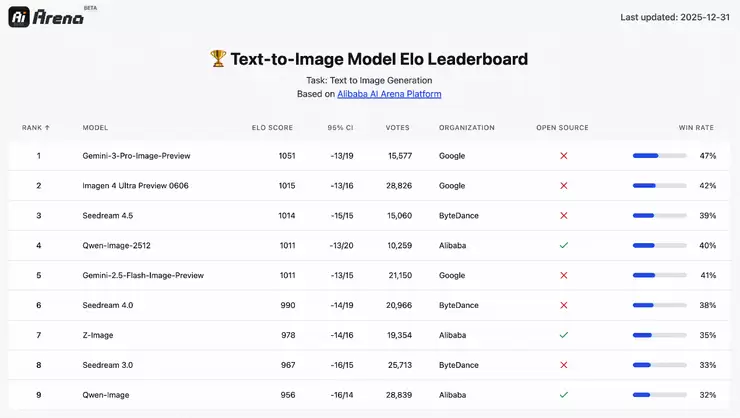Click the Votes column header
The image size is (740, 418).
click(x=397, y=128)
